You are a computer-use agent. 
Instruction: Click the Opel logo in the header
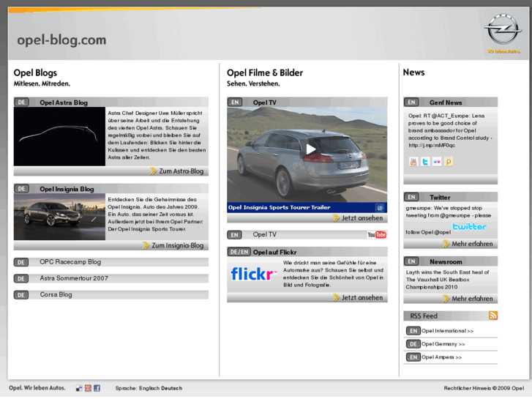point(502,32)
